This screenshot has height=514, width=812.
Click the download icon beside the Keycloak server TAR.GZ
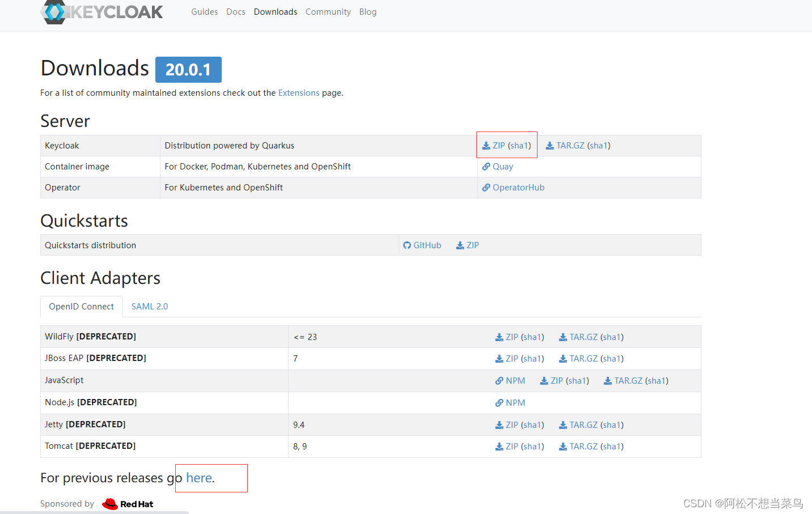pos(550,146)
